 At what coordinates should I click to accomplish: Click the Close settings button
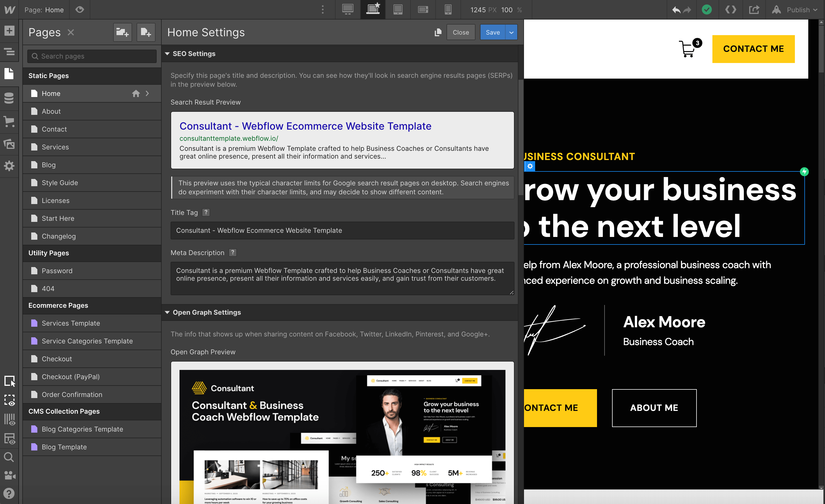click(x=460, y=33)
